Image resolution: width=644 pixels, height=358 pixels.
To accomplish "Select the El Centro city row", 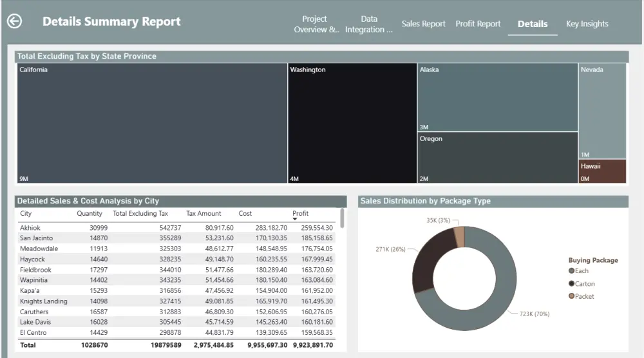I will (176, 332).
